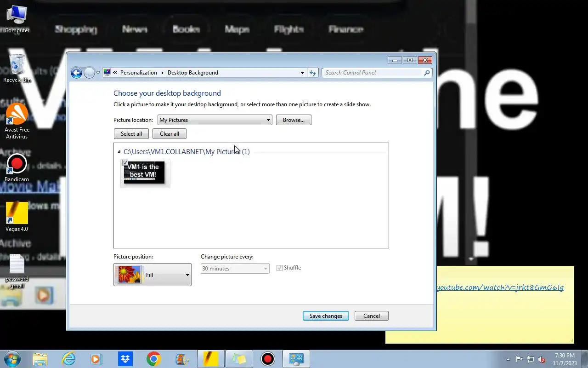The height and width of the screenshot is (368, 588).
Task: Click the Shopping tab in the background browser
Action: [x=76, y=29]
